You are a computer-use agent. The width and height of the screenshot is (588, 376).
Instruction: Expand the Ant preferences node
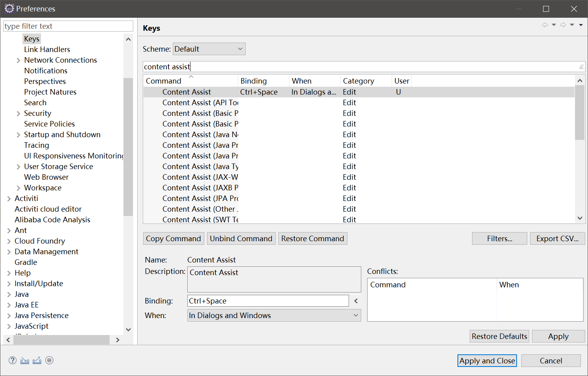pos(9,231)
